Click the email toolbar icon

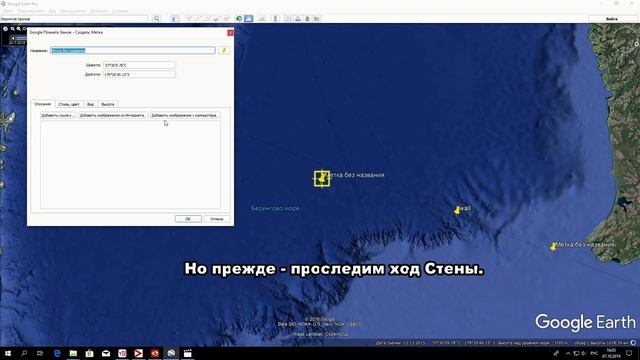pos(288,19)
